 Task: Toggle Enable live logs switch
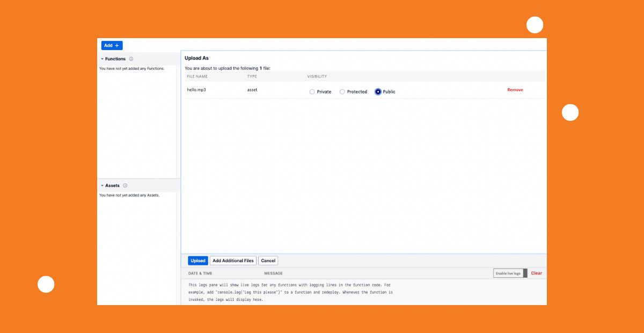[510, 273]
